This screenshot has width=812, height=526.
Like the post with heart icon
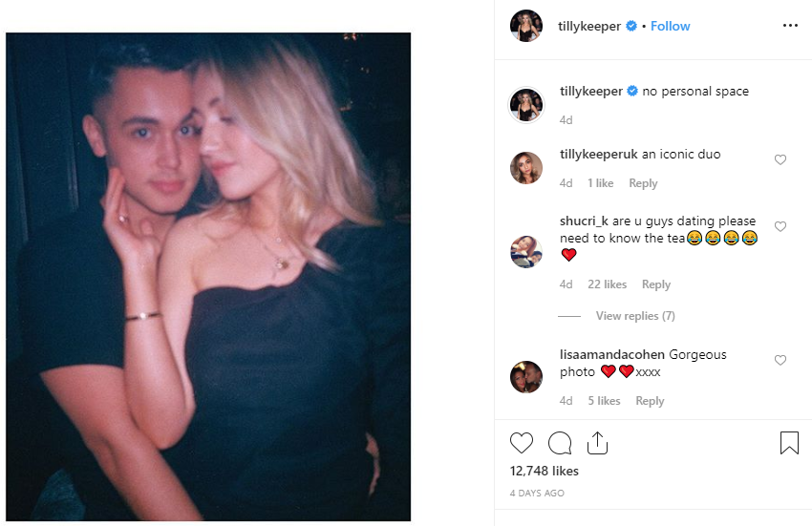click(x=522, y=443)
